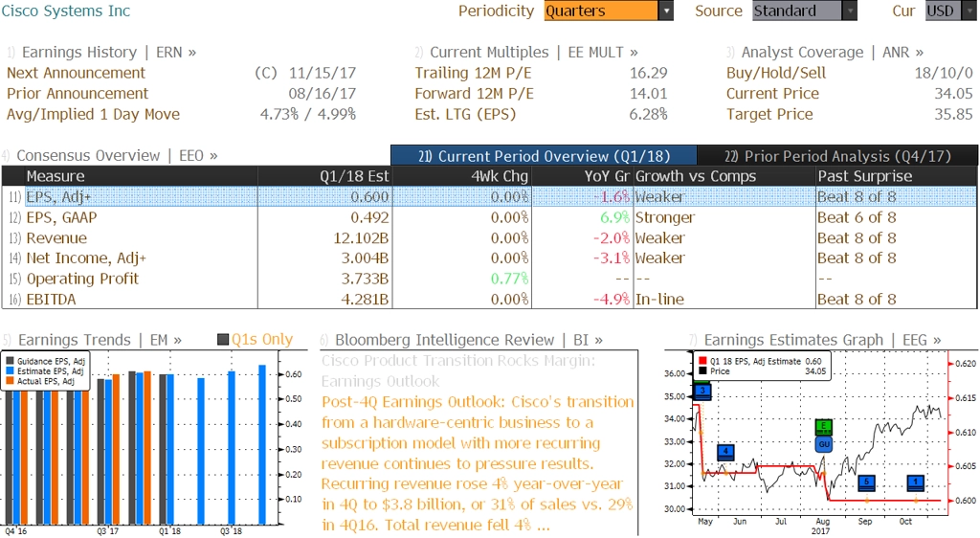Click Est. LTG (EPS) value 6.28%
Viewport: 980px width, 538px height.
click(648, 114)
